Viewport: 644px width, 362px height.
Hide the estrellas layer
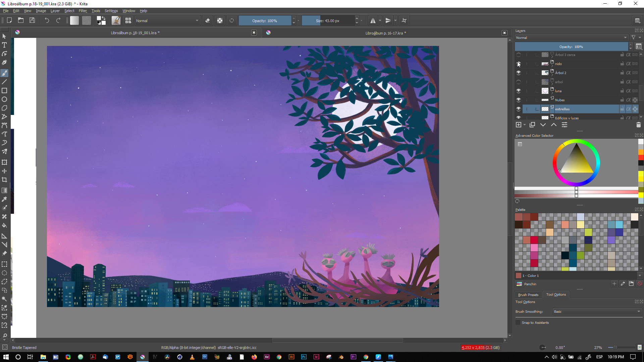coord(519,109)
